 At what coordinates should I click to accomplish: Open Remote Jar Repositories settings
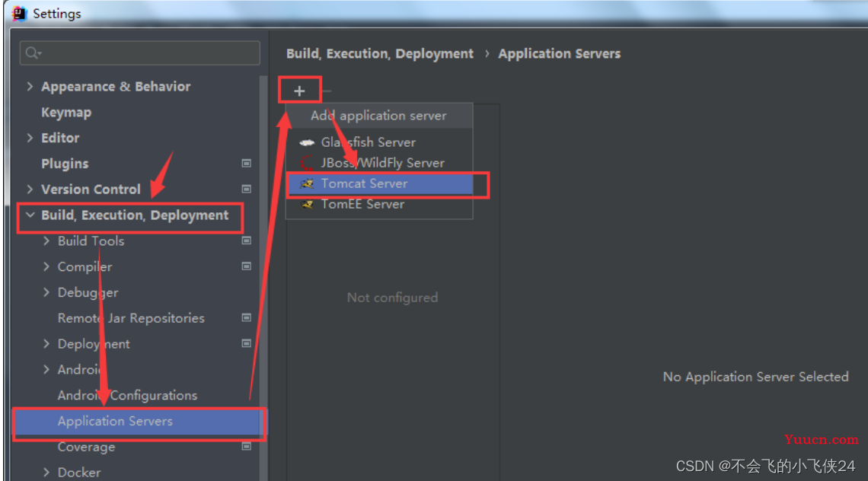[131, 318]
